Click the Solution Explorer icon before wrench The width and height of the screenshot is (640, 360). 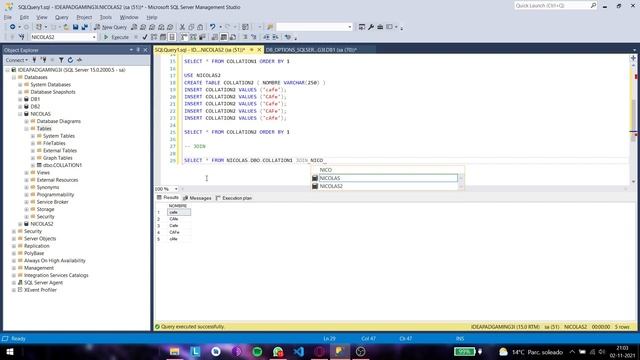coord(362,27)
